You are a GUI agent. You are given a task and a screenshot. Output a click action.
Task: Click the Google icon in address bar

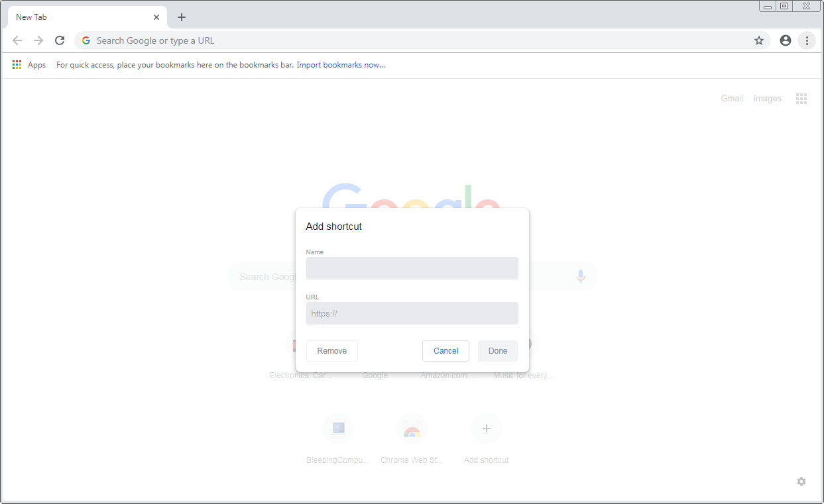[86, 40]
